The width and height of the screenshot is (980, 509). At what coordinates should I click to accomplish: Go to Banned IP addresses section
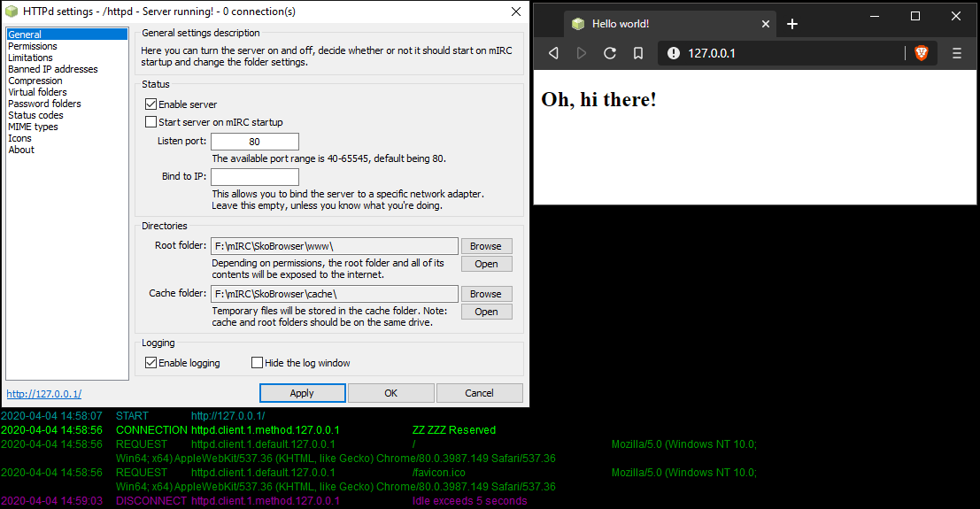[53, 69]
